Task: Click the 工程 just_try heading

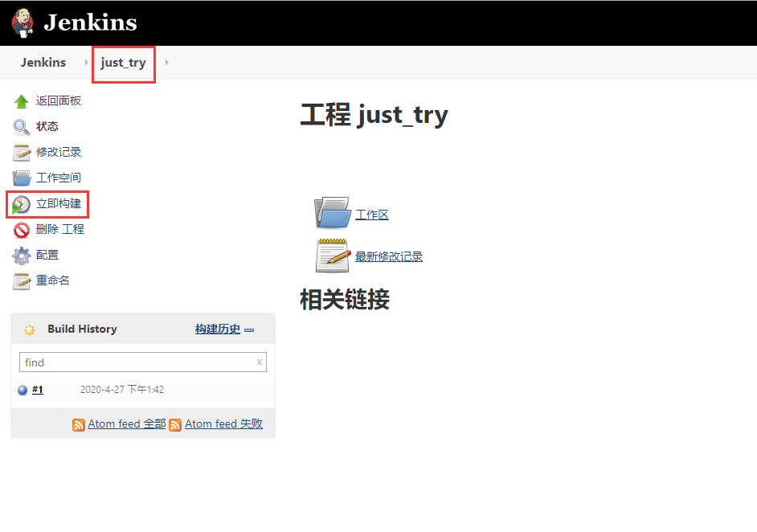Action: (x=374, y=116)
